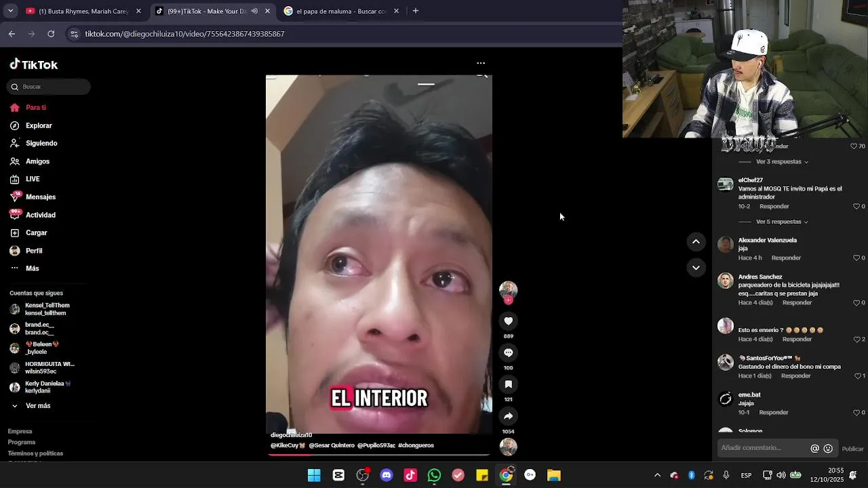
Task: Expand 'Ver 5 respuestas' replies
Action: [x=782, y=222]
